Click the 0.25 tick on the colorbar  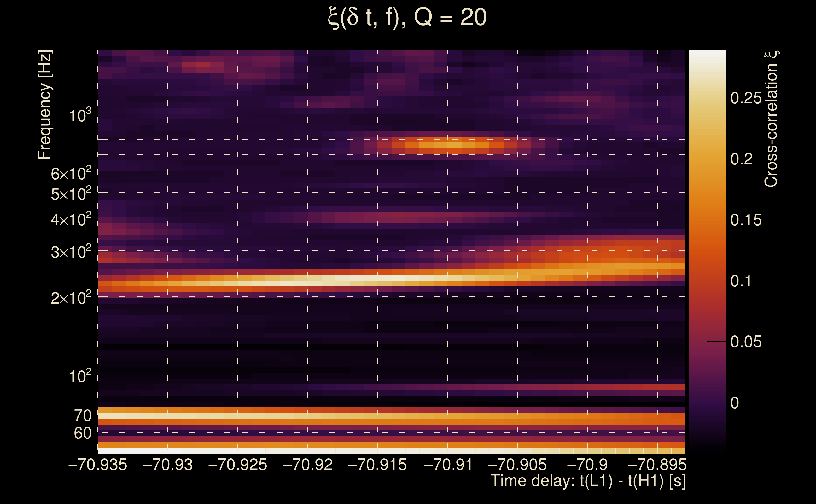746,98
